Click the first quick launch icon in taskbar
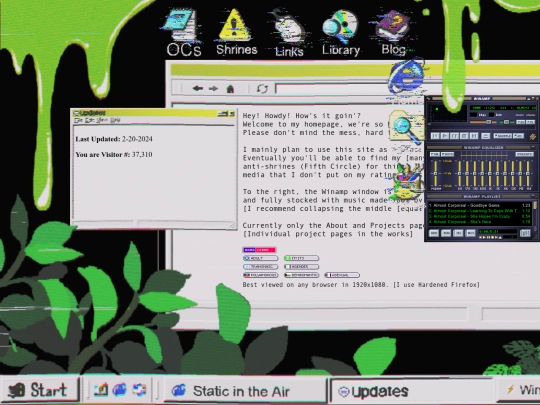The width and height of the screenshot is (540, 405). click(101, 390)
